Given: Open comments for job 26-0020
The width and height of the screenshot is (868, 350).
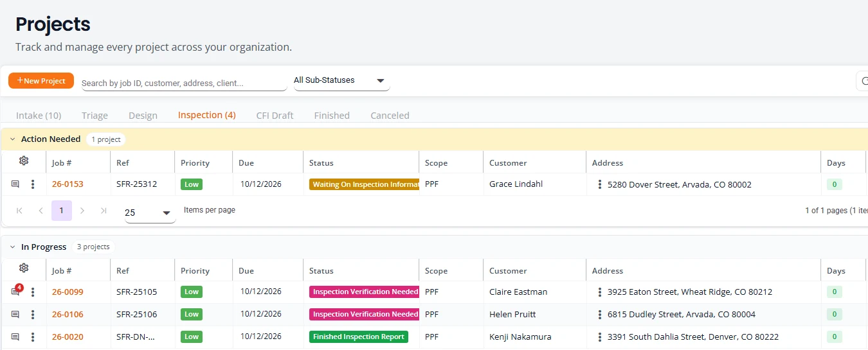Looking at the screenshot, I should point(15,337).
